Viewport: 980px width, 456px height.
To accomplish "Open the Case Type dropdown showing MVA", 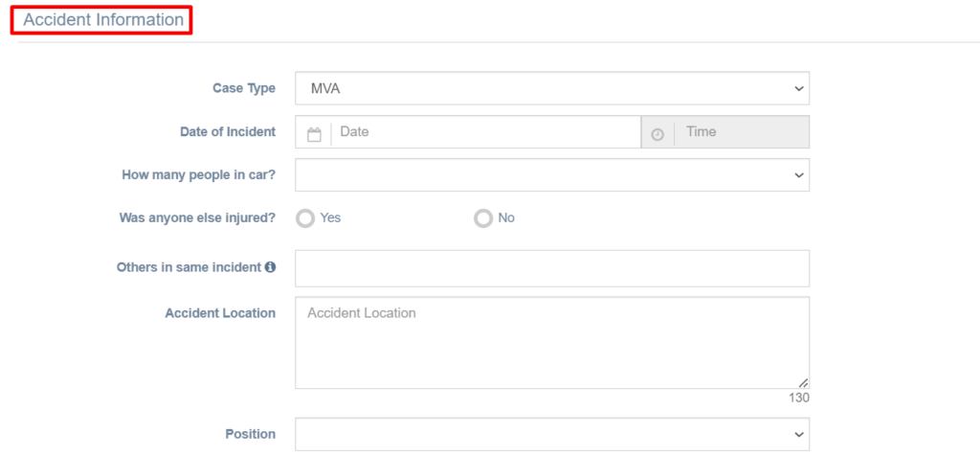I will tap(552, 88).
